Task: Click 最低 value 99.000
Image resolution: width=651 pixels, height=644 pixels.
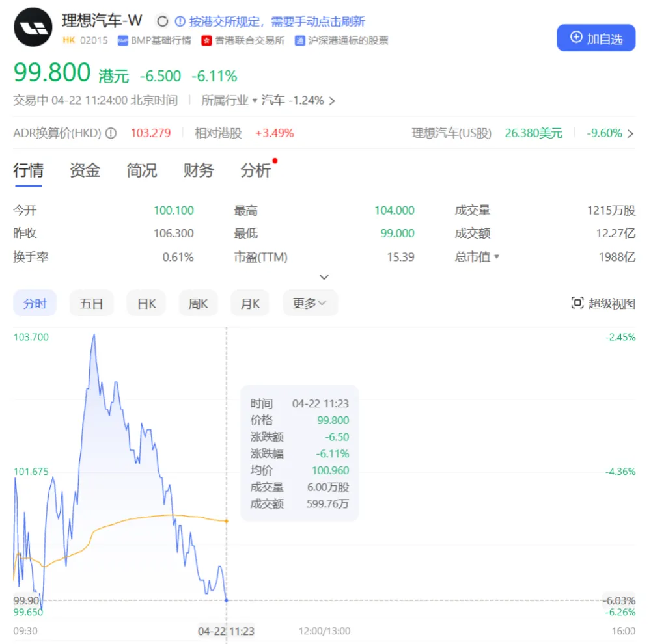Action: (x=397, y=233)
